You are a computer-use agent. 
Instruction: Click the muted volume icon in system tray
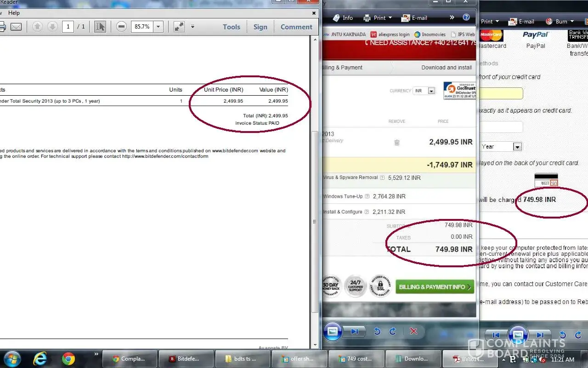coord(542,360)
